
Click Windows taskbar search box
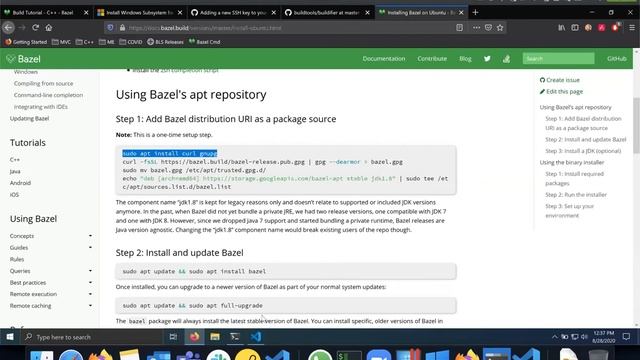click(92, 337)
